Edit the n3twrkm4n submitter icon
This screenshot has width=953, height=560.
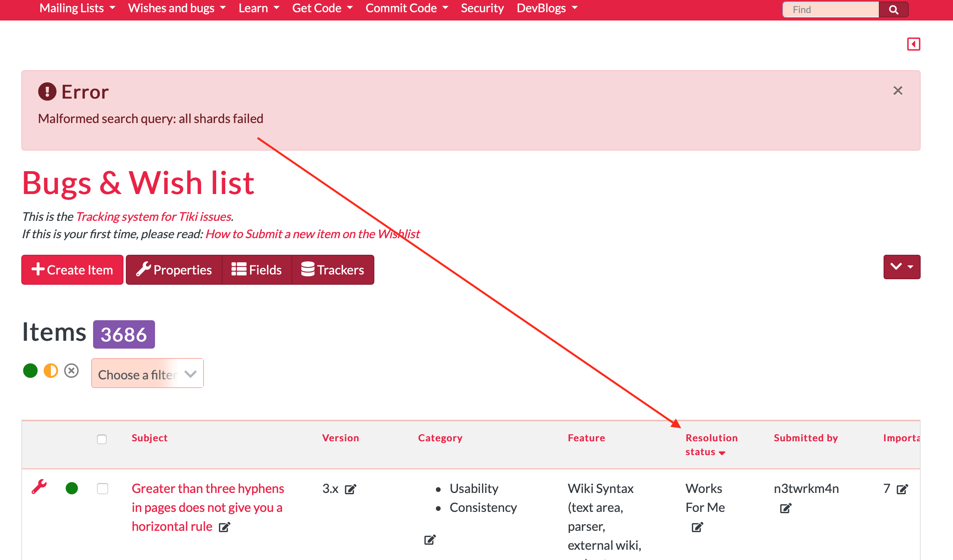[x=786, y=508]
